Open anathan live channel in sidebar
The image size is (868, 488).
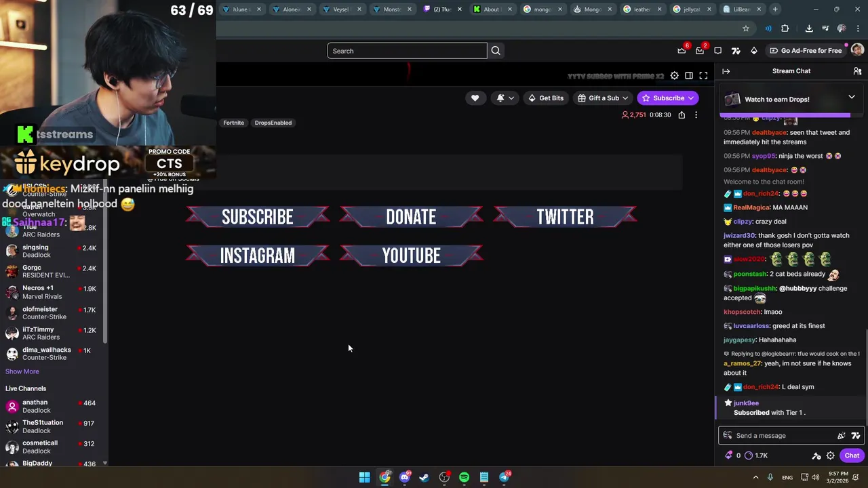pos(52,406)
